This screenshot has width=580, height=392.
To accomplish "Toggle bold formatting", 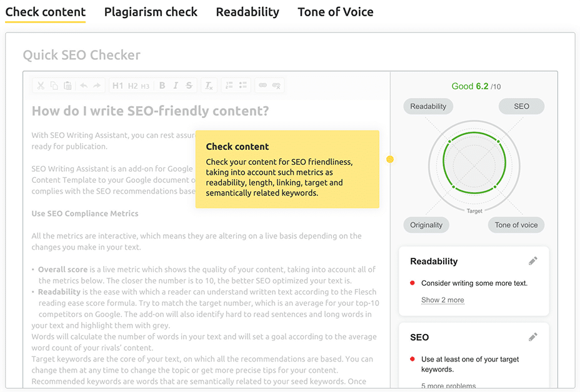I will pyautogui.click(x=162, y=86).
